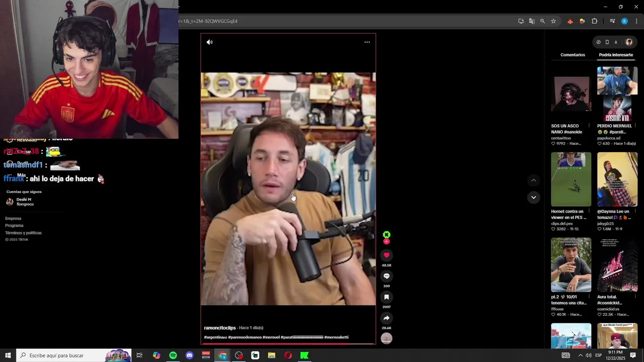This screenshot has width=644, height=362.
Task: Bookmark this page with the star icon
Action: (553, 21)
